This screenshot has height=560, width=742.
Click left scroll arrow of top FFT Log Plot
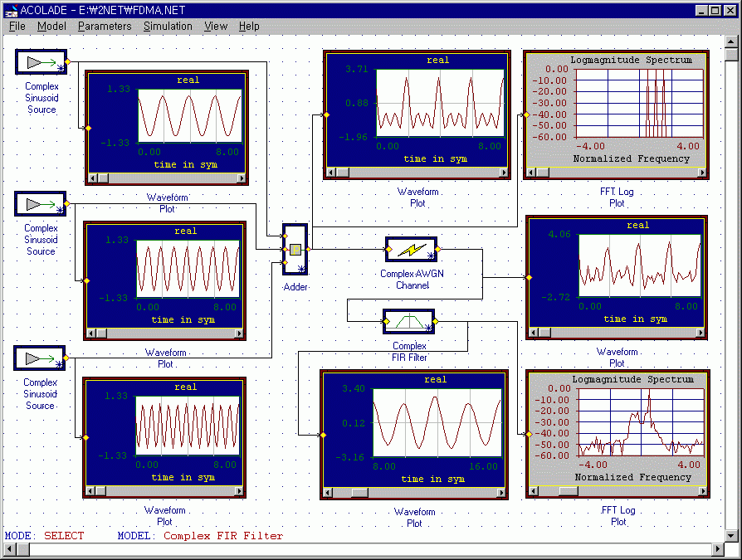531,173
